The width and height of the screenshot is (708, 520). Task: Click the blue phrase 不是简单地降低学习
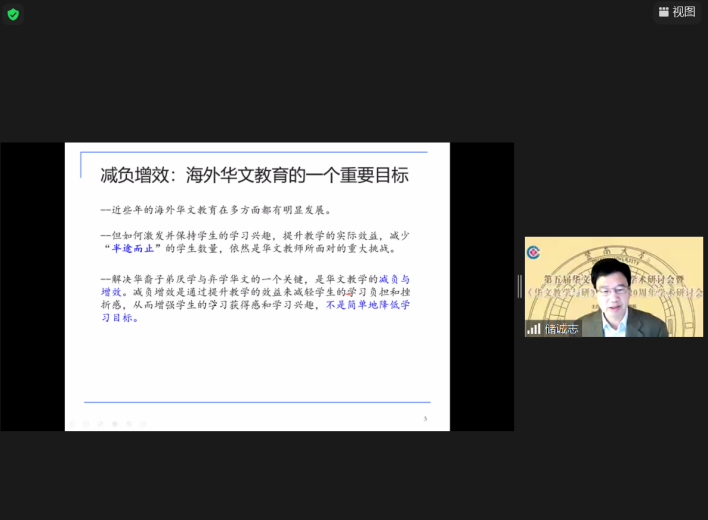tap(367, 304)
